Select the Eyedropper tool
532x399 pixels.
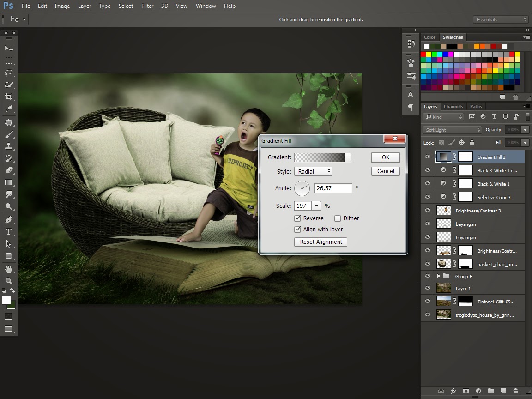(x=9, y=109)
